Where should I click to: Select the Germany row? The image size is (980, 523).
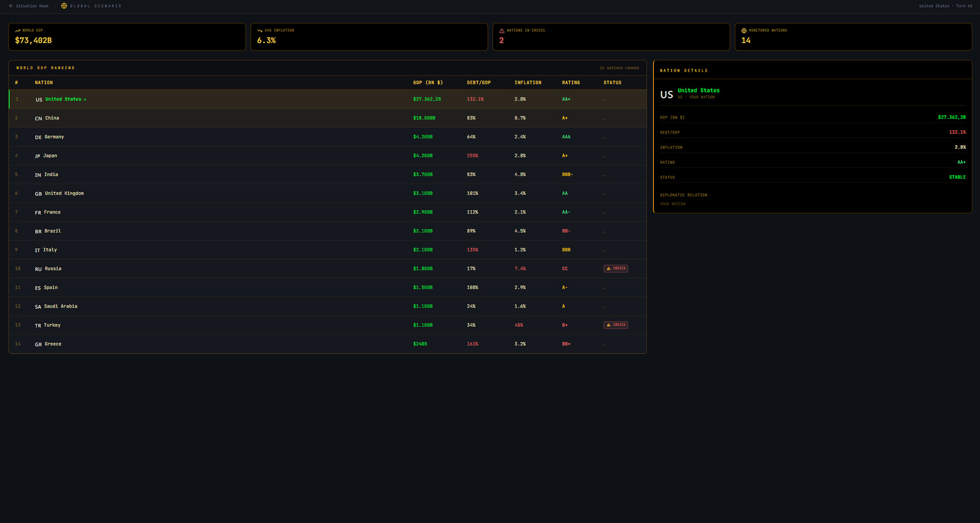(x=328, y=137)
